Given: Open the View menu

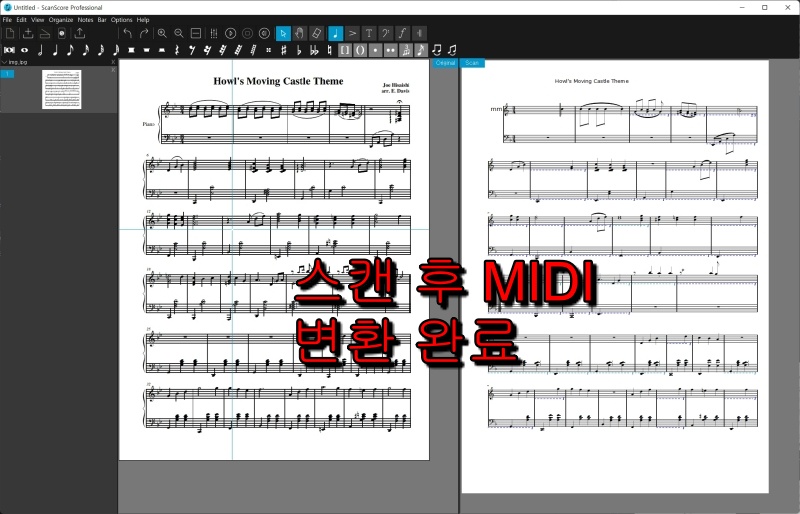Looking at the screenshot, I should 38,20.
